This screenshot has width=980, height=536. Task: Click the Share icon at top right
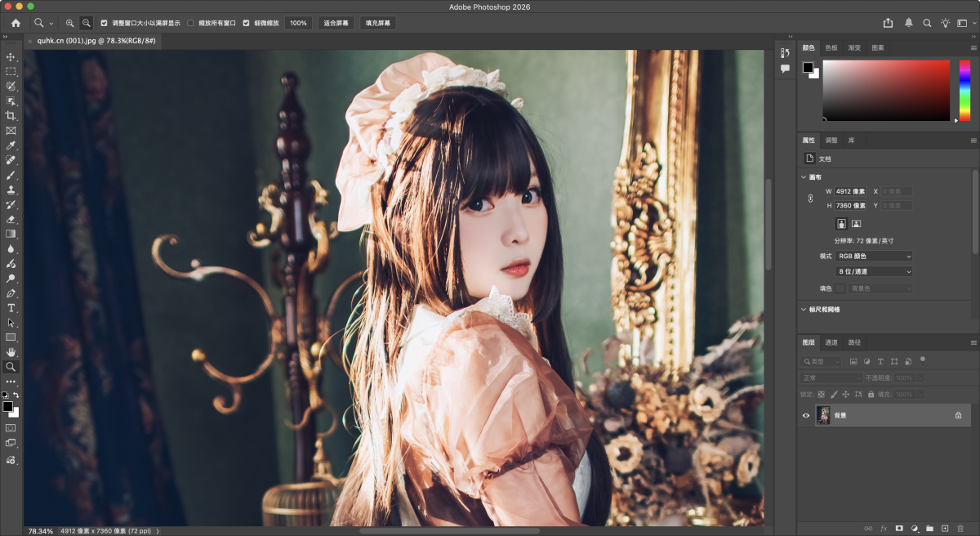tap(889, 23)
